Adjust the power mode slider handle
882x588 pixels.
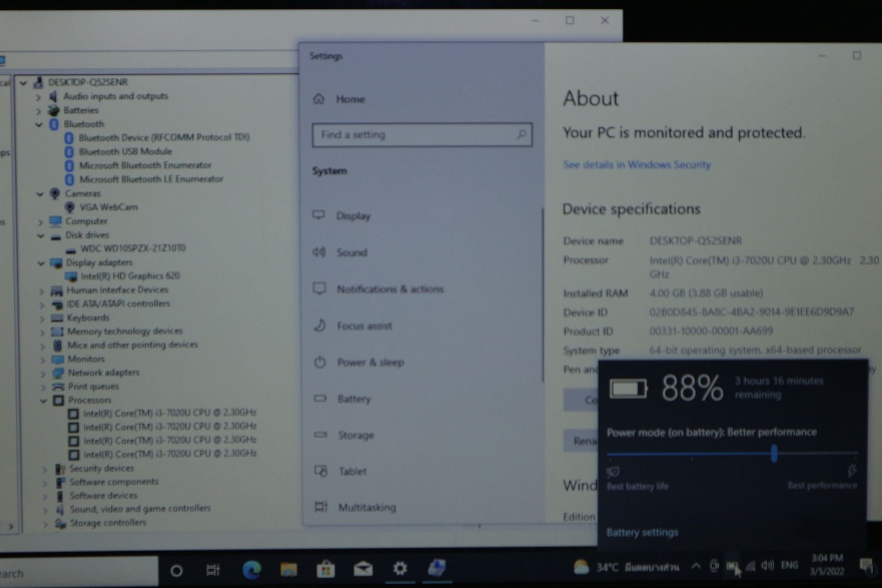pyautogui.click(x=774, y=454)
